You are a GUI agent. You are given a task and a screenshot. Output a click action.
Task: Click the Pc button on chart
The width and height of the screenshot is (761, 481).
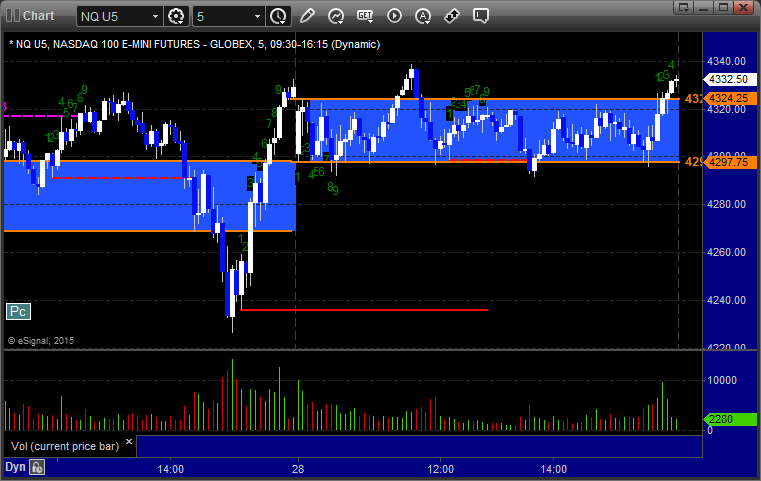[18, 312]
